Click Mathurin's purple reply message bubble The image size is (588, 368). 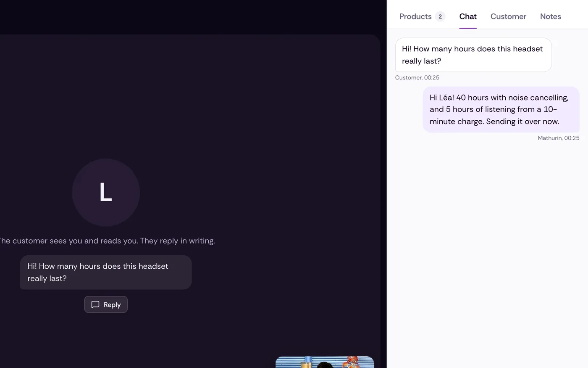click(x=501, y=109)
